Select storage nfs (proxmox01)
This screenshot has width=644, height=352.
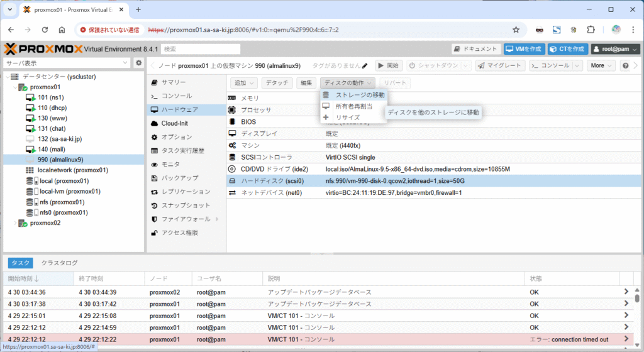click(62, 202)
